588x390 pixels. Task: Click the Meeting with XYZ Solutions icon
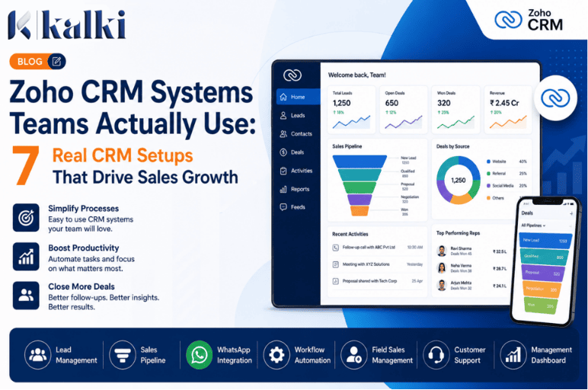(336, 264)
